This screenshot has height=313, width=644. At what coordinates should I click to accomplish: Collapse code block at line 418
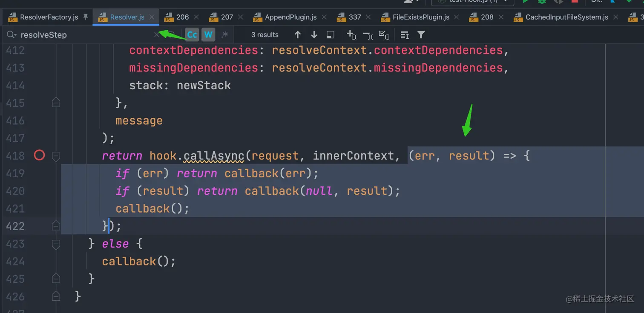click(x=56, y=156)
